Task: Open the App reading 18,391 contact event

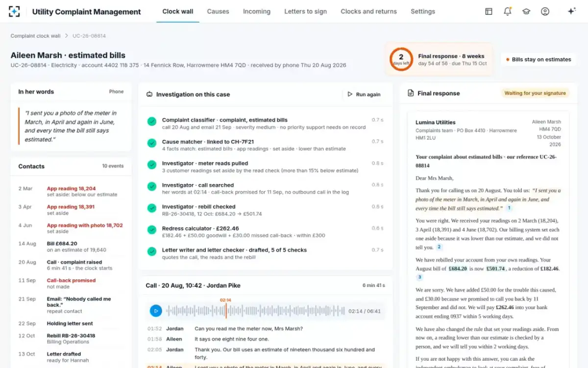Action: coord(71,210)
